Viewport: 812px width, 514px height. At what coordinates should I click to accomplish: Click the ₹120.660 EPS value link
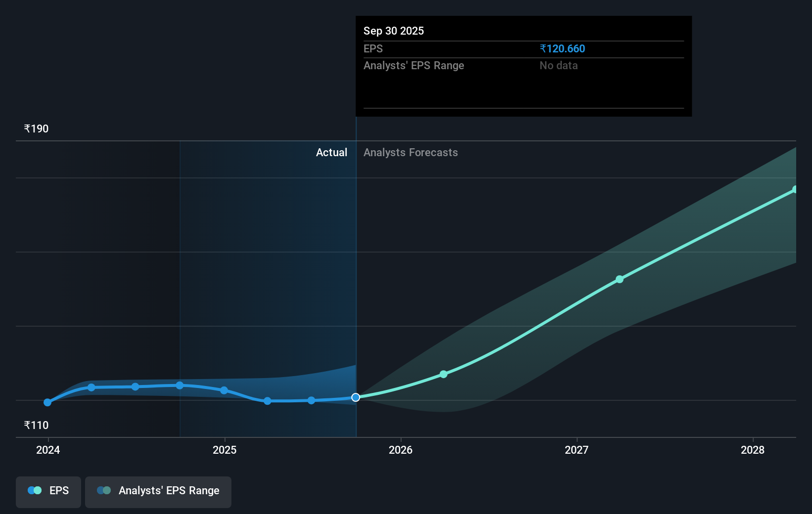(562, 48)
